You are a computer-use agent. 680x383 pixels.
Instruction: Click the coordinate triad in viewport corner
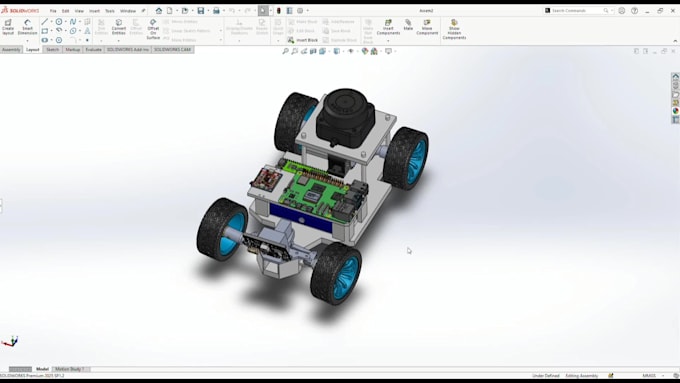click(x=10, y=342)
